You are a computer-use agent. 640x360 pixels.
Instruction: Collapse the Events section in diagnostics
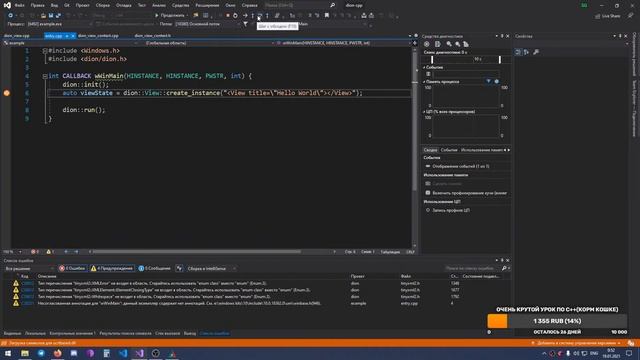(424, 67)
